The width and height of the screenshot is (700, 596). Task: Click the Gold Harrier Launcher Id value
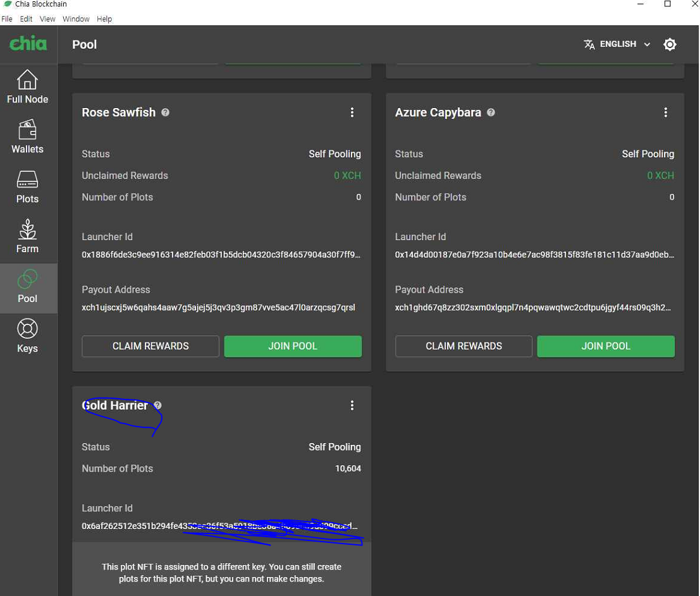[x=219, y=526]
